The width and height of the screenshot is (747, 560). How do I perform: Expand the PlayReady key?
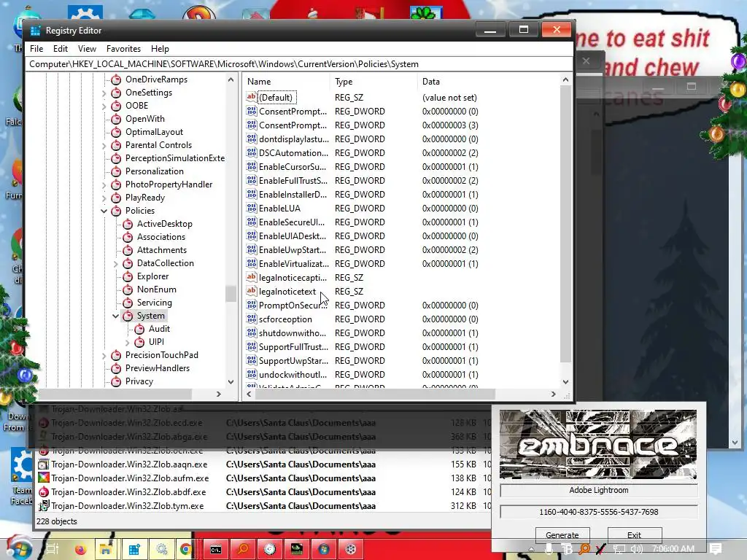pyautogui.click(x=104, y=198)
